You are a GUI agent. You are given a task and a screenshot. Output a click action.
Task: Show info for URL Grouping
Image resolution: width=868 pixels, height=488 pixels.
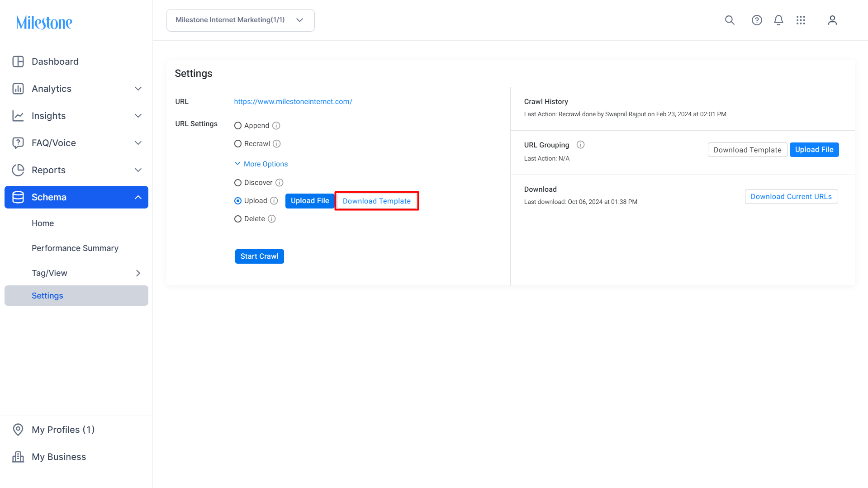click(581, 145)
